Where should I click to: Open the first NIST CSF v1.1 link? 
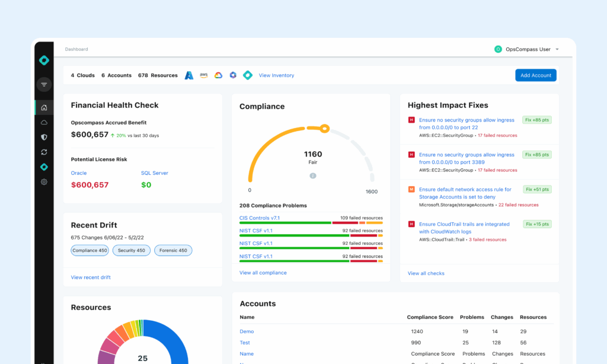click(x=256, y=231)
